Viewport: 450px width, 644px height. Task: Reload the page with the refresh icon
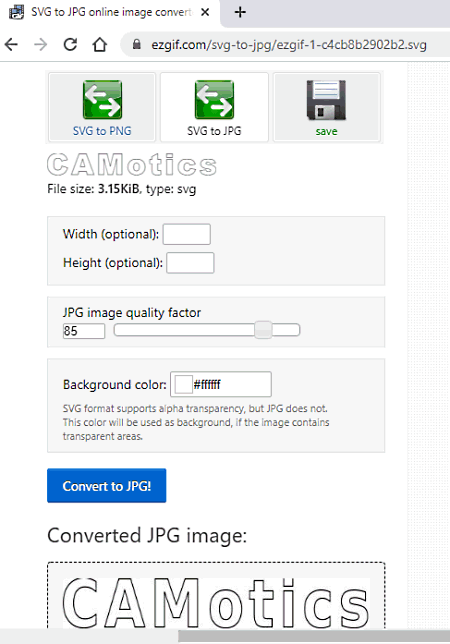point(70,44)
